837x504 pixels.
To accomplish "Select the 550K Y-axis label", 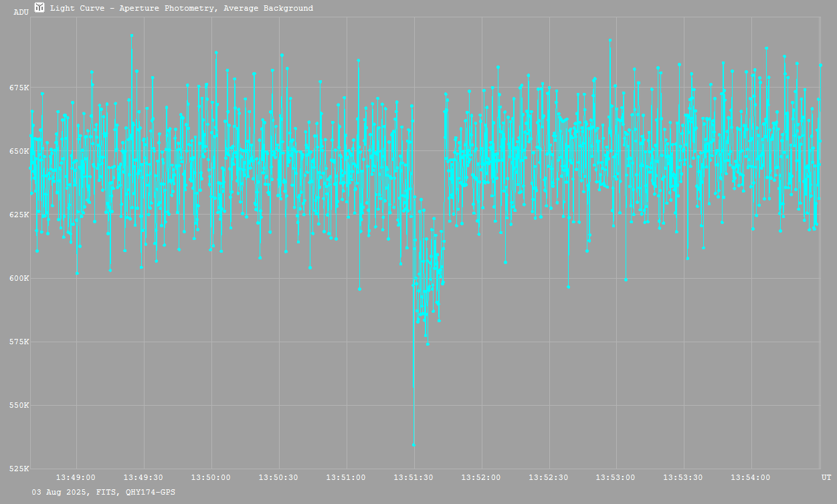I will [x=19, y=405].
